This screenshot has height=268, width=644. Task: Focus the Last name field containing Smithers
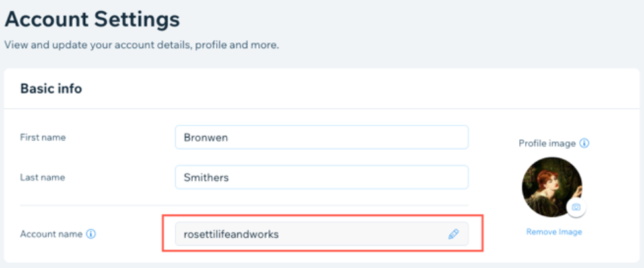[321, 177]
